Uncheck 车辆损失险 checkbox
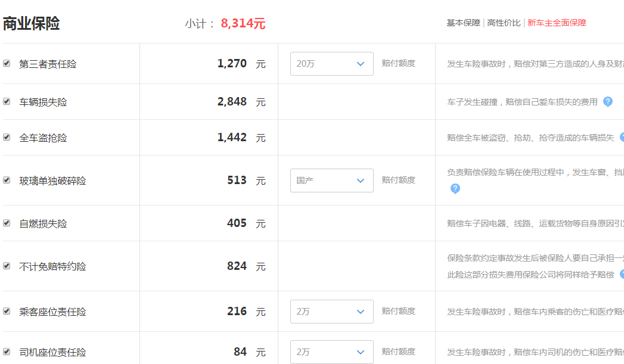The width and height of the screenshot is (624, 364). click(x=7, y=101)
